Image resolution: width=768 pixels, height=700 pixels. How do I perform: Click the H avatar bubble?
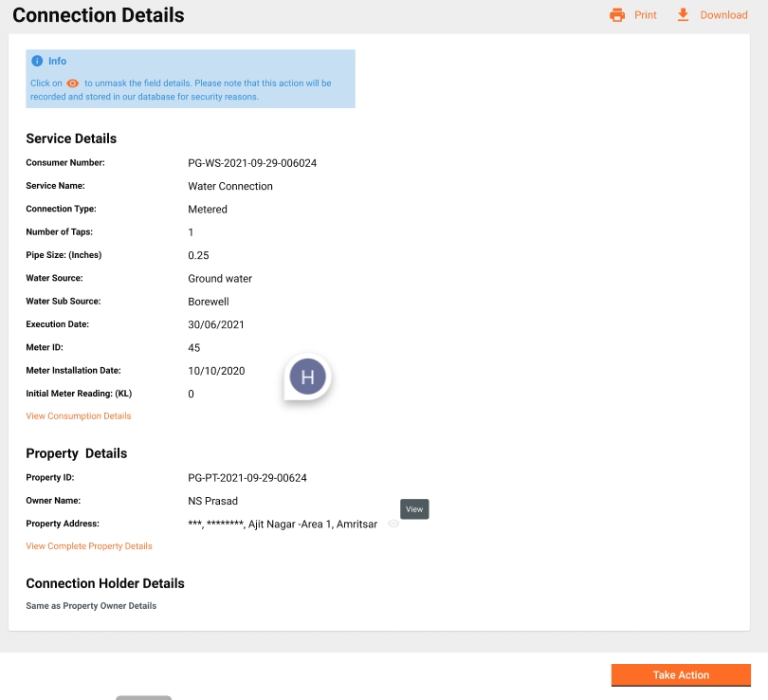coord(307,377)
